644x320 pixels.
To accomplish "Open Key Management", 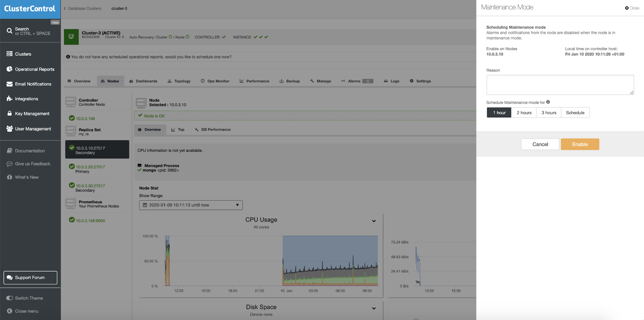I will click(32, 114).
